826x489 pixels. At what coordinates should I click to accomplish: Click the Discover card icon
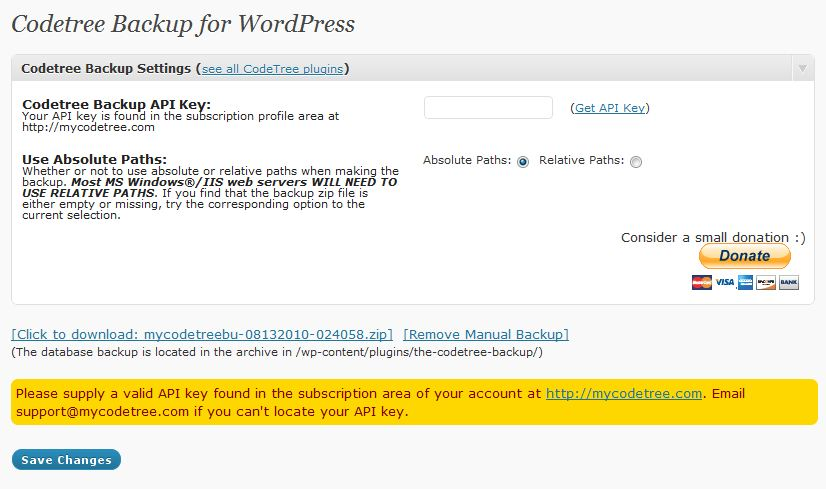(x=766, y=282)
